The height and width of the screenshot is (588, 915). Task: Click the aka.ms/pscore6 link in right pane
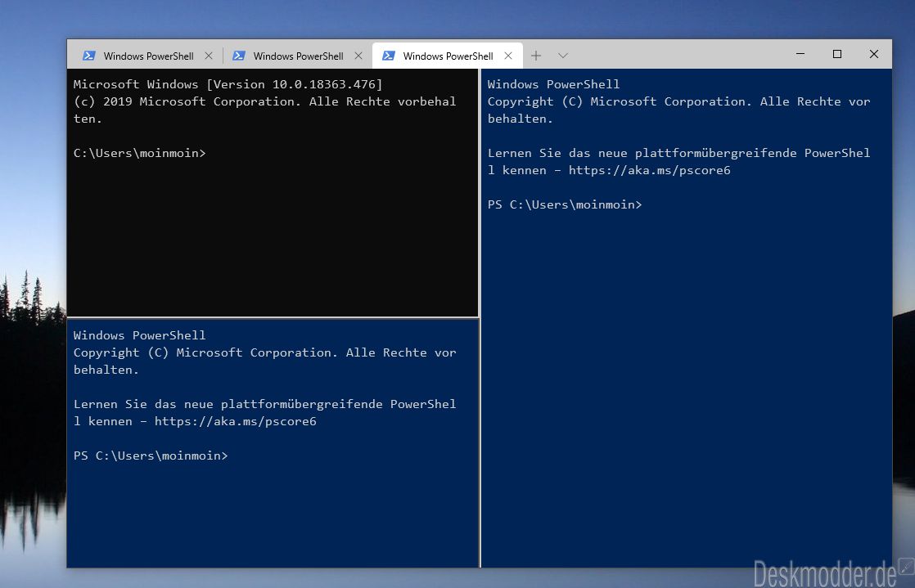[x=650, y=170]
